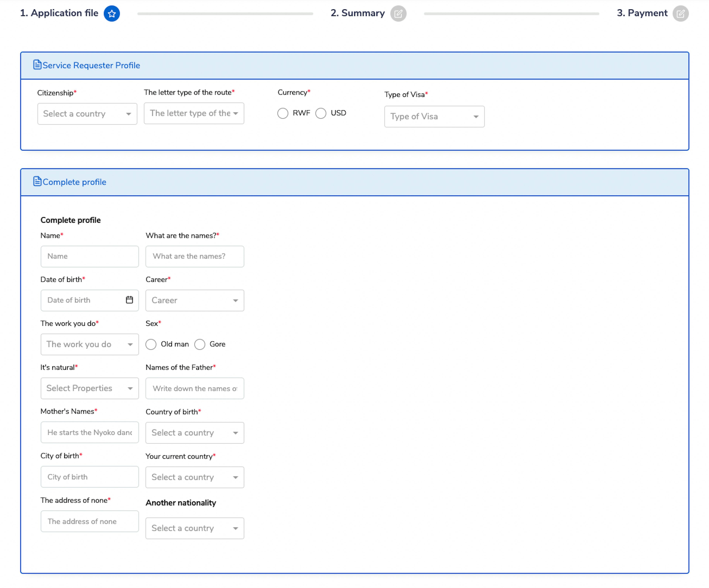Focus the Names of the Father field
709x588 pixels.
pyautogui.click(x=195, y=388)
